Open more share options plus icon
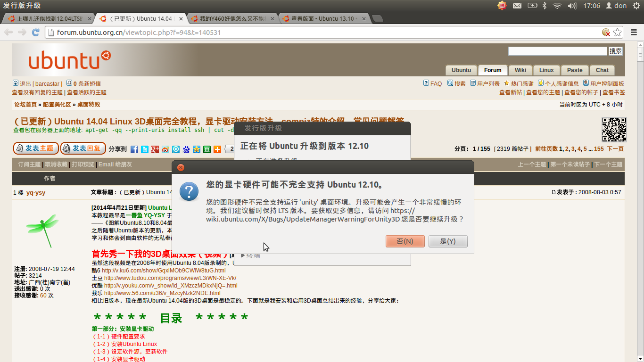Viewport: 644px width, 362px height. pyautogui.click(x=217, y=149)
